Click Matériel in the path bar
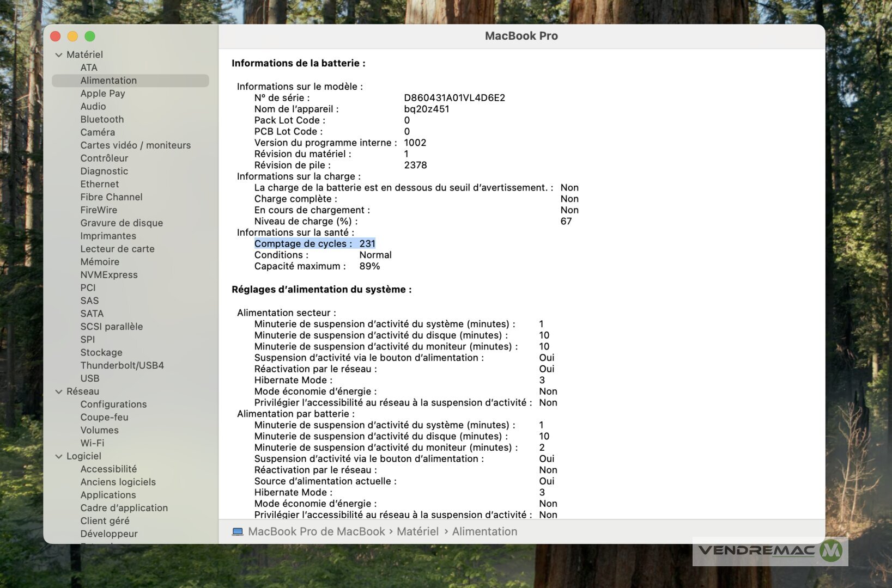This screenshot has width=892, height=588. point(417,532)
